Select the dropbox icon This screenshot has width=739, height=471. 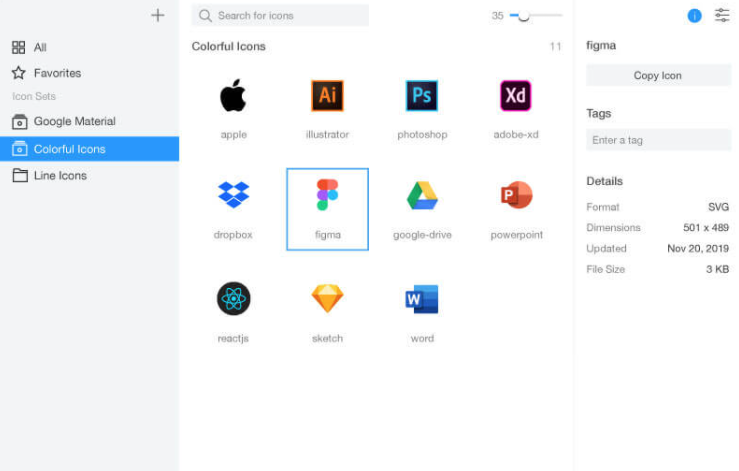[x=233, y=194]
